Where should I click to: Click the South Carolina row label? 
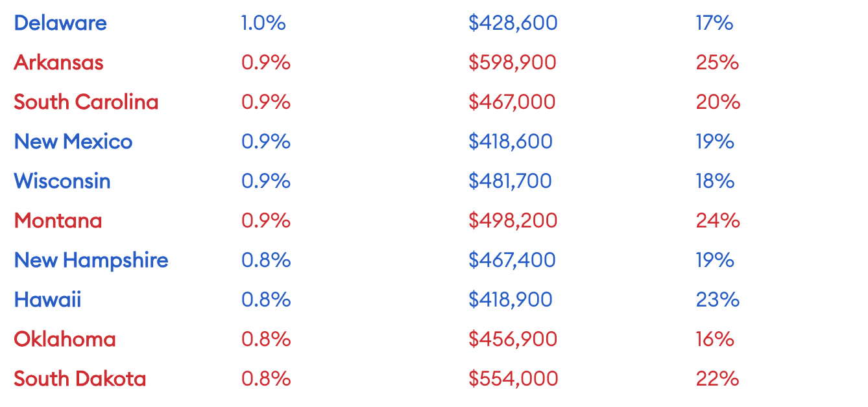[86, 102]
